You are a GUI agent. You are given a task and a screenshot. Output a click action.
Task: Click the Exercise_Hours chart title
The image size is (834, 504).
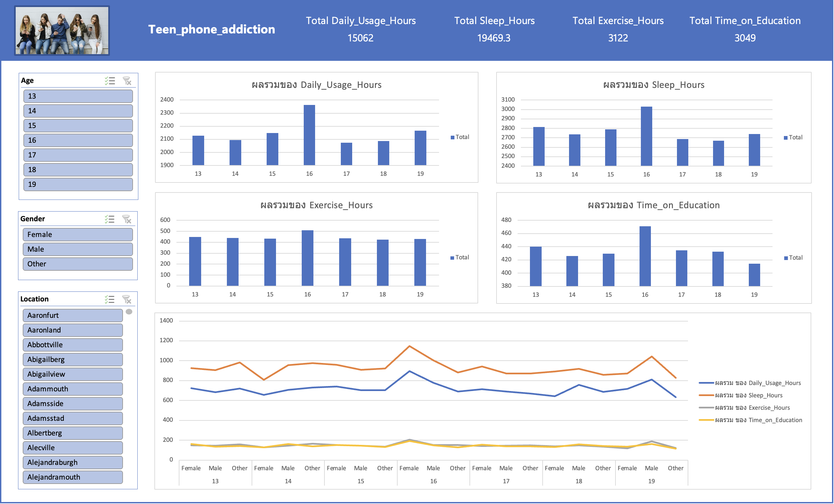(316, 205)
